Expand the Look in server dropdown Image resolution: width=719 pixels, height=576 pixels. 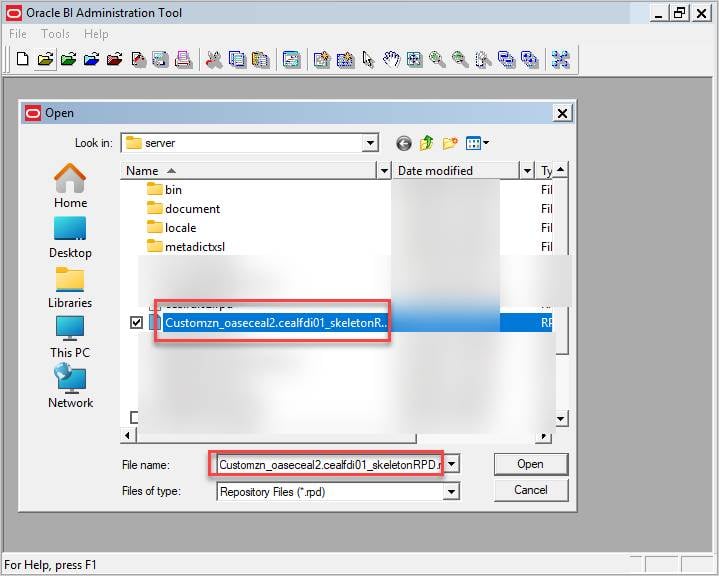click(x=370, y=143)
